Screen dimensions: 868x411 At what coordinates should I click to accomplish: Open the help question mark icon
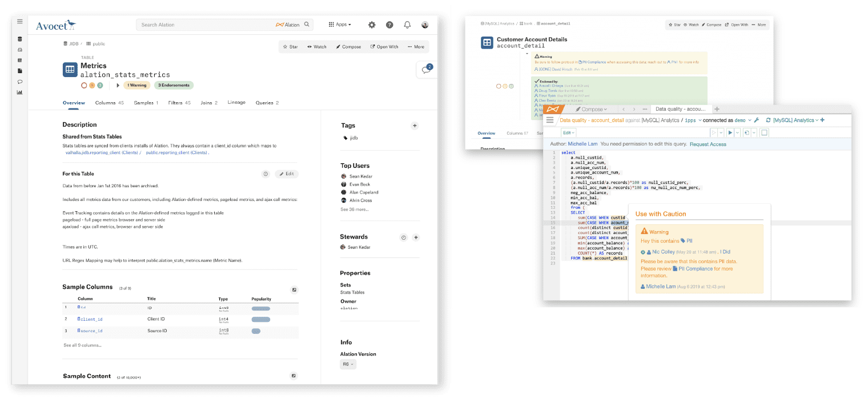point(389,25)
